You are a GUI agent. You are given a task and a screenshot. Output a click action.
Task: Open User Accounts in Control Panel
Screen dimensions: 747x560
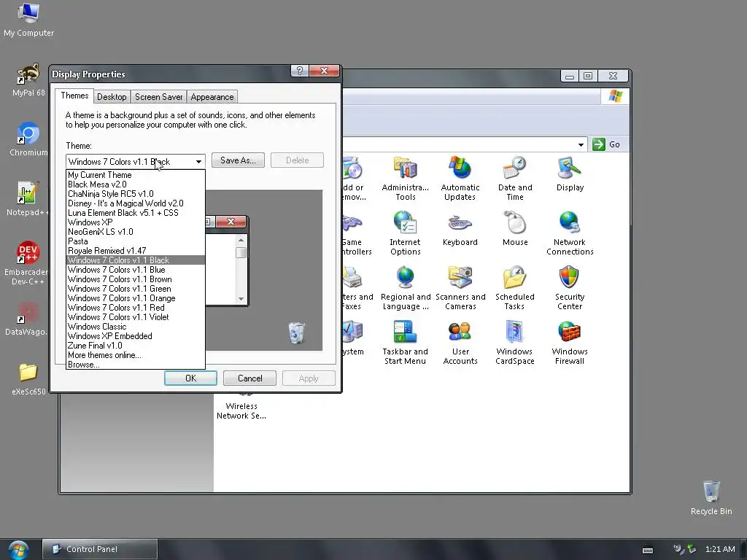tap(460, 343)
